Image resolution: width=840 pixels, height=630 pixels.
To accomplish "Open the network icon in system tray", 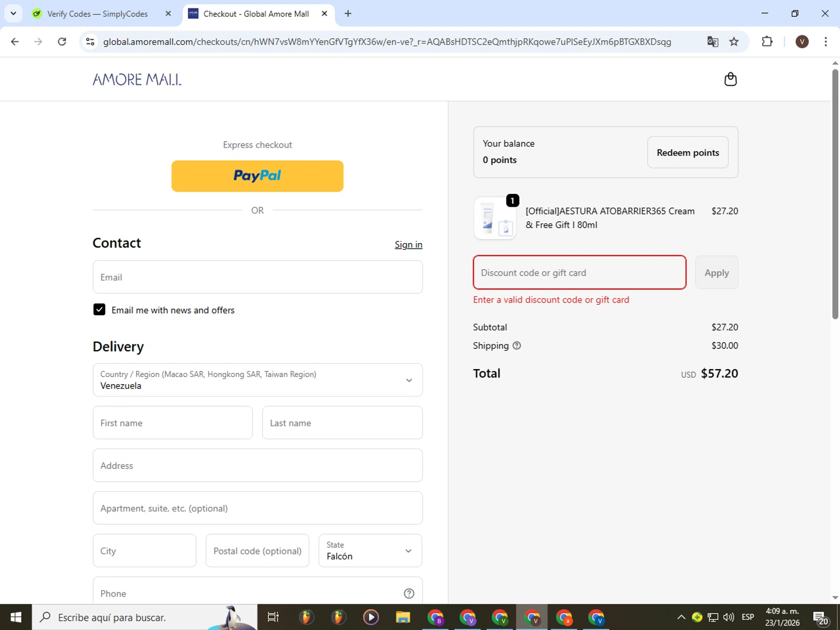I will tap(713, 617).
